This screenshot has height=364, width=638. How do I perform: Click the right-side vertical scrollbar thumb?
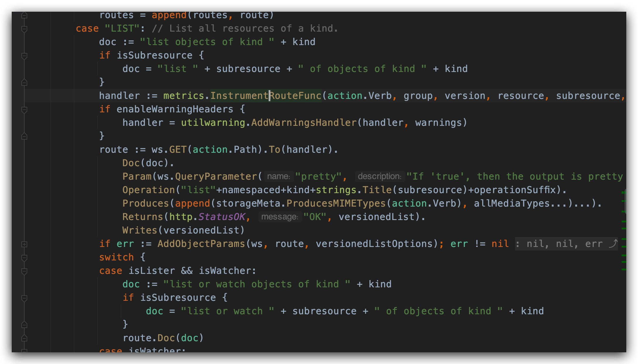(x=625, y=201)
